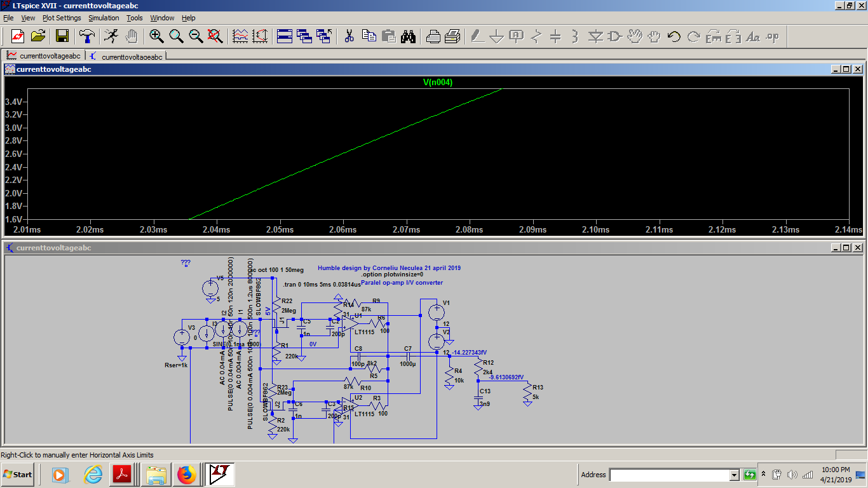This screenshot has height=488, width=868.
Task: Click the LT1115 label of op-amp U1
Action: (x=365, y=332)
